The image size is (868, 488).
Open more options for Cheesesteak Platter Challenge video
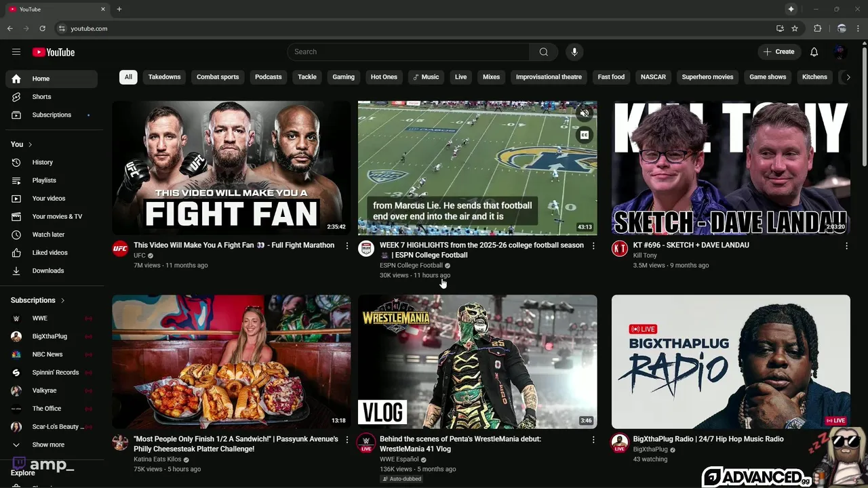[347, 440]
